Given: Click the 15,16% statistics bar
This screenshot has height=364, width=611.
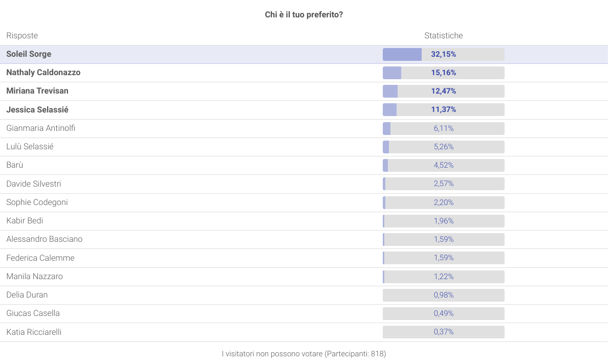Looking at the screenshot, I should 443,73.
